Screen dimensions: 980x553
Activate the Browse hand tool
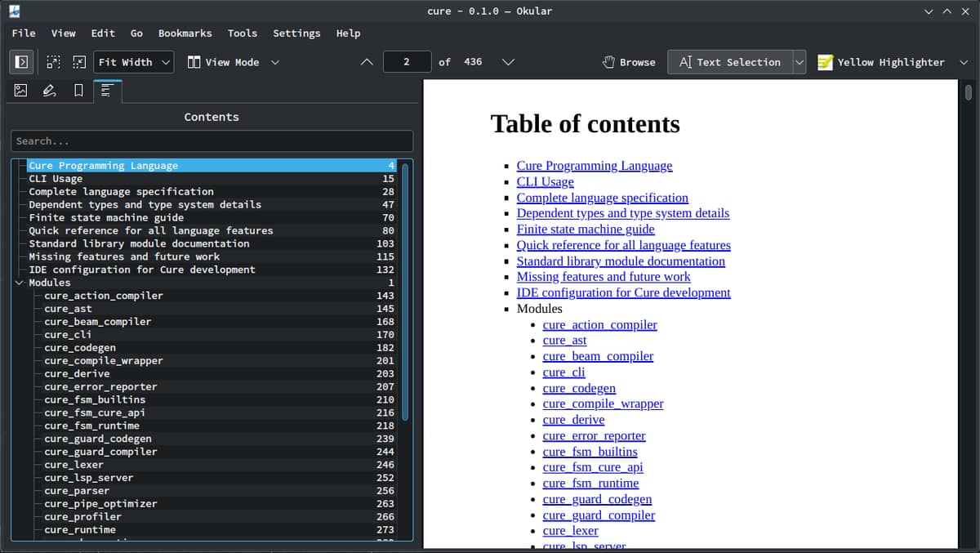[x=629, y=62]
